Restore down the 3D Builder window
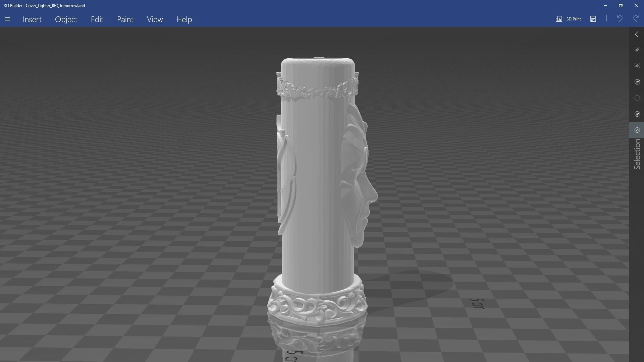 (621, 5)
